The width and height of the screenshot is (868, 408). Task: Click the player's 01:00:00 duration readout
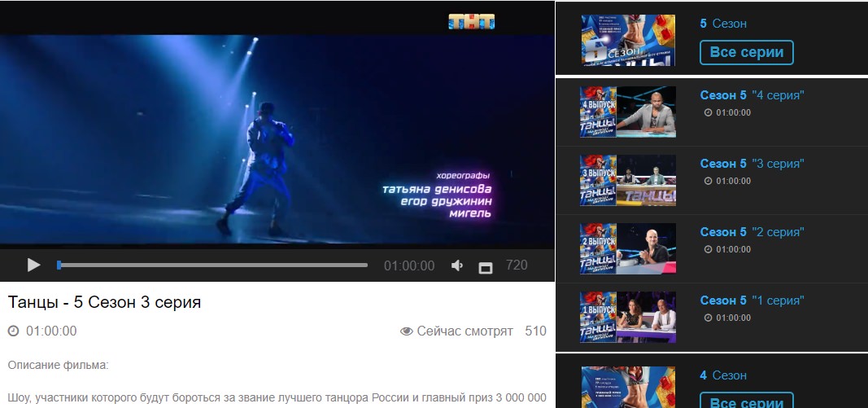409,266
